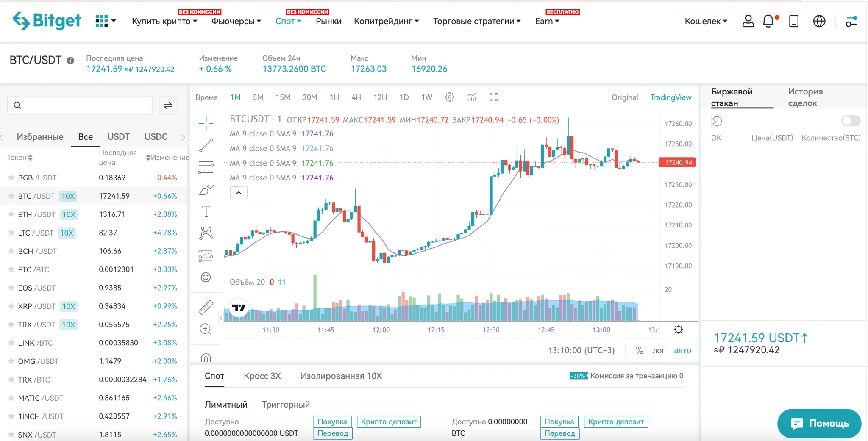Switch to История сделок tab
868x441 pixels.
click(x=805, y=97)
